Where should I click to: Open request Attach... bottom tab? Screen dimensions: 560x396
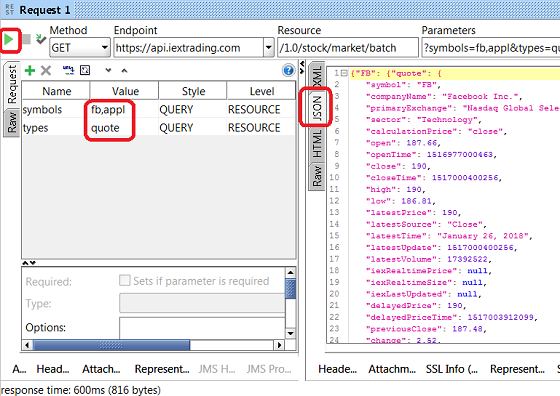point(101,369)
